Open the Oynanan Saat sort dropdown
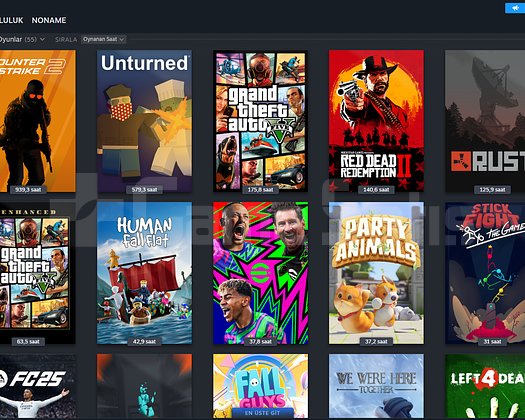The image size is (525, 420). (x=103, y=39)
